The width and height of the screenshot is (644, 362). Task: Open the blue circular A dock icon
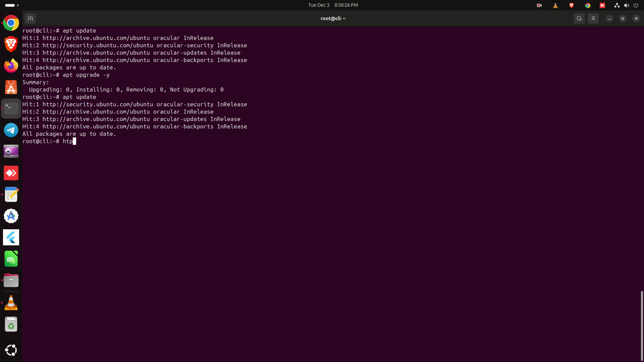pos(11,216)
